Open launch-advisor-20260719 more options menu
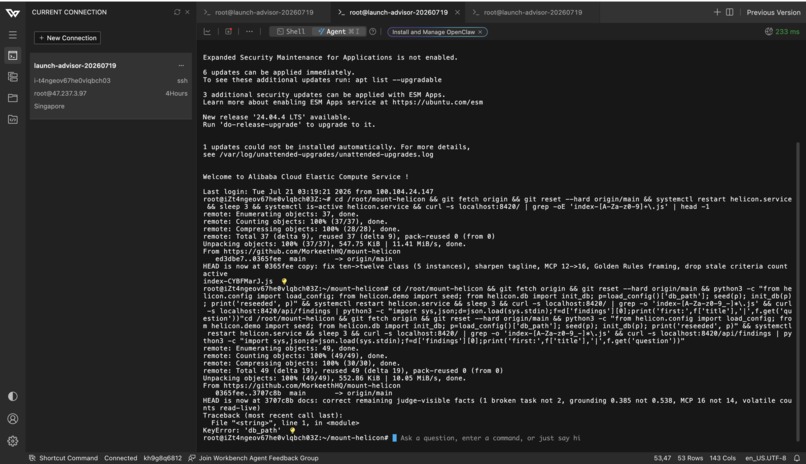The height and width of the screenshot is (464, 806). click(x=181, y=65)
